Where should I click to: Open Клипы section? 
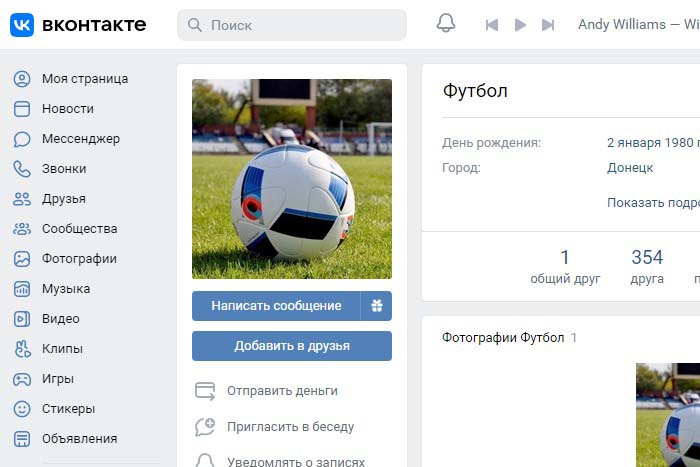click(x=62, y=349)
